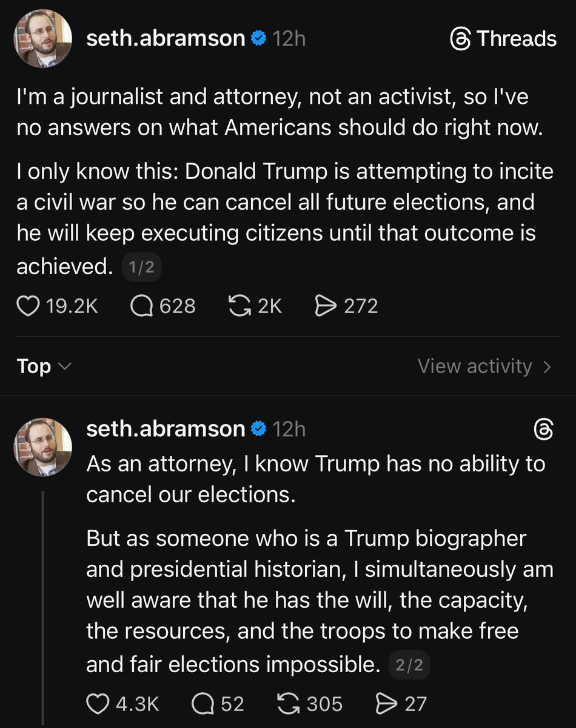The image size is (576, 728).
Task: Open replies on the 628-comment post
Action: (x=141, y=306)
